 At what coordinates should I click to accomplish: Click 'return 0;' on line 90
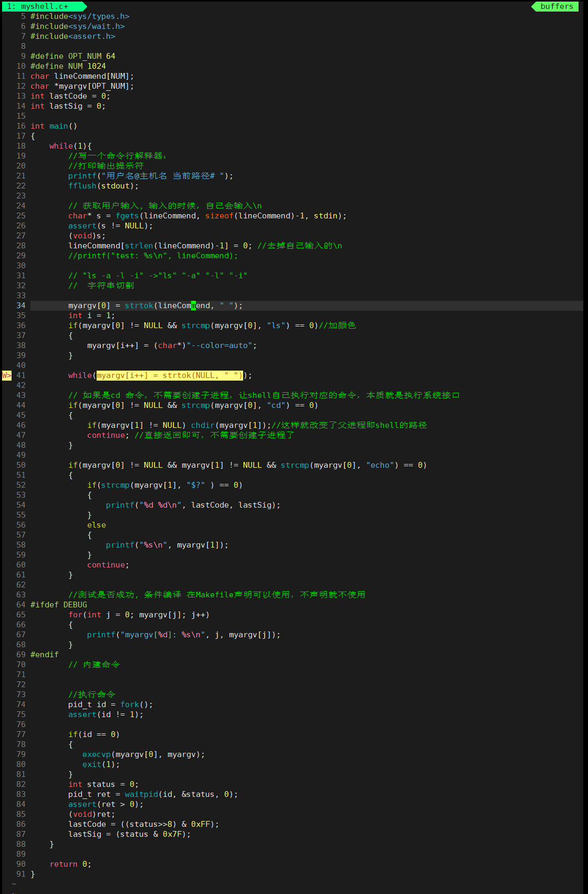click(x=71, y=864)
